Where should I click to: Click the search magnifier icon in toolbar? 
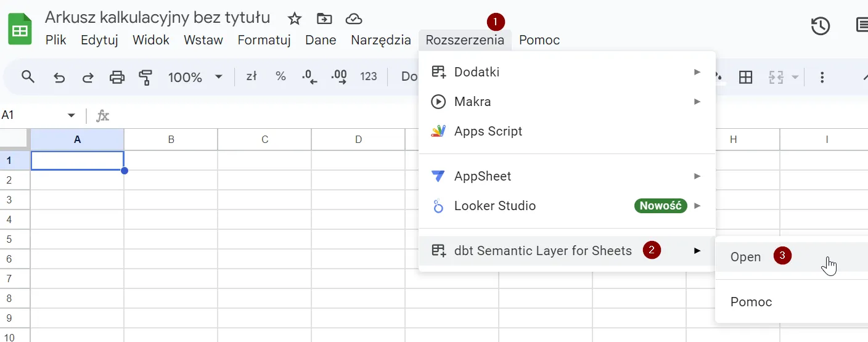click(28, 77)
